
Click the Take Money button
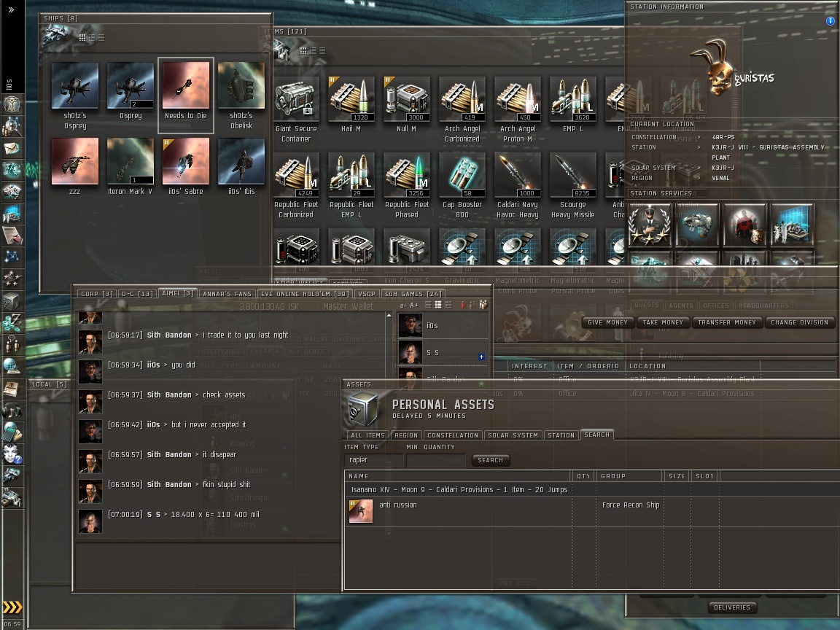tap(663, 322)
